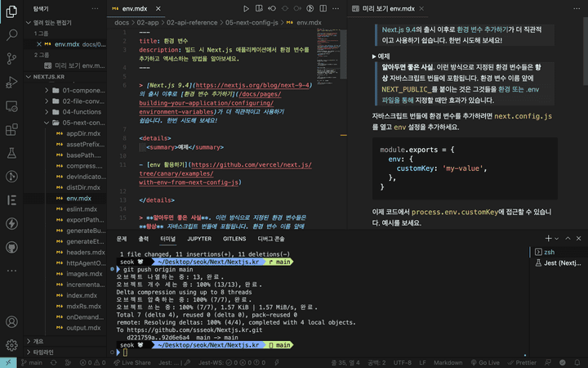The image size is (588, 368).
Task: Open remote window indicator in status bar
Action: (8, 363)
